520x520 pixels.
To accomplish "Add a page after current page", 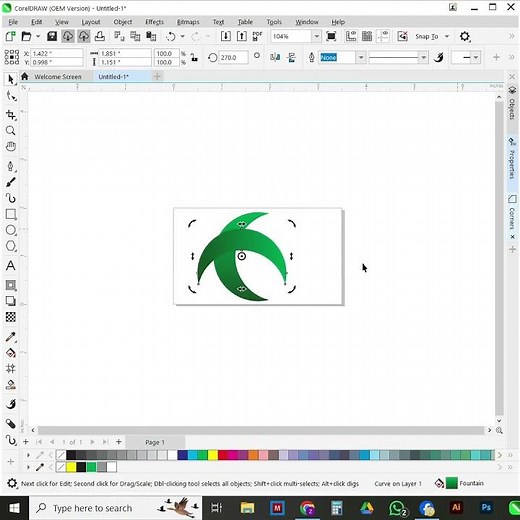I will coord(118,442).
